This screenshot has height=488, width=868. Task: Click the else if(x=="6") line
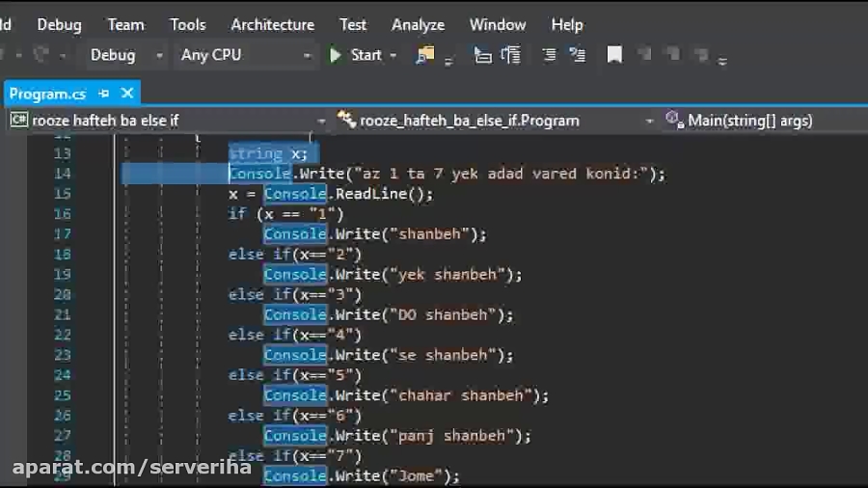(294, 416)
